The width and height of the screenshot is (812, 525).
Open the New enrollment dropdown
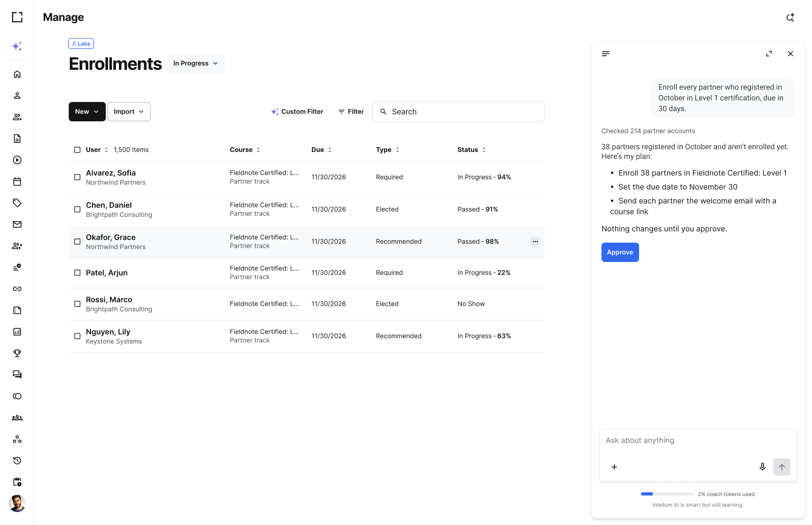point(87,112)
